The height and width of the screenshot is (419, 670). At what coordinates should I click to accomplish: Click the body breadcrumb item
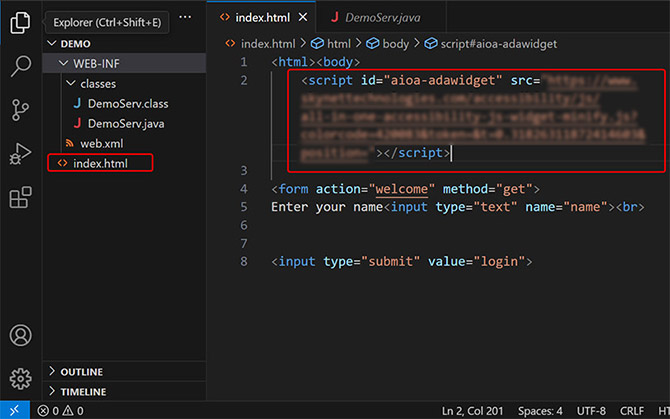coord(395,44)
